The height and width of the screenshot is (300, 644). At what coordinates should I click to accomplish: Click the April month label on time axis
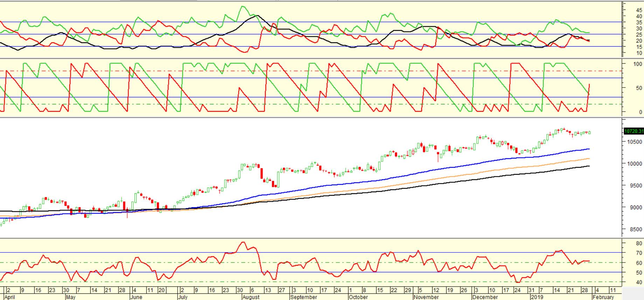10,297
